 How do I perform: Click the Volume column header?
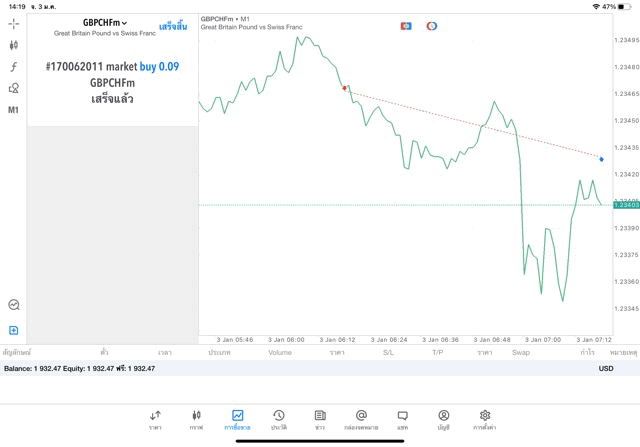tap(280, 352)
